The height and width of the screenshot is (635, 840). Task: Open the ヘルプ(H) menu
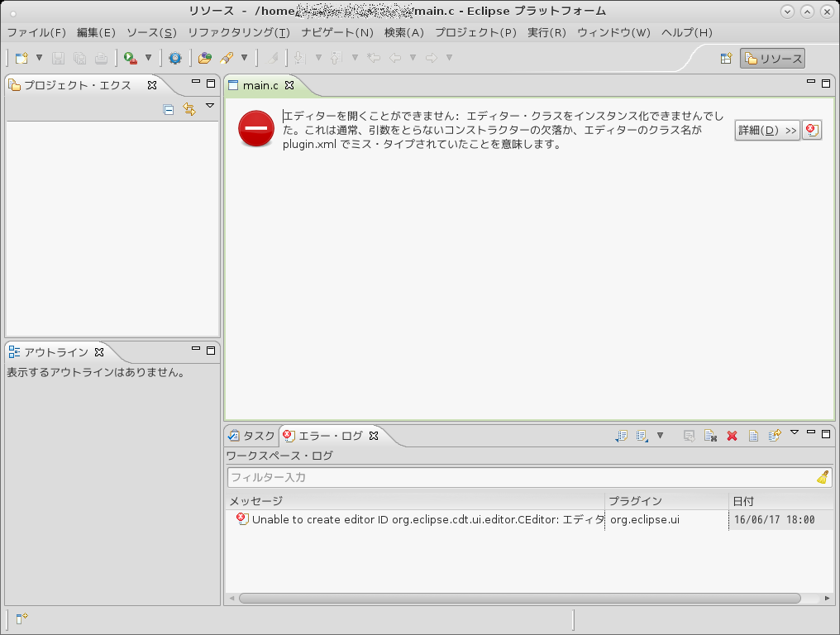[x=687, y=33]
